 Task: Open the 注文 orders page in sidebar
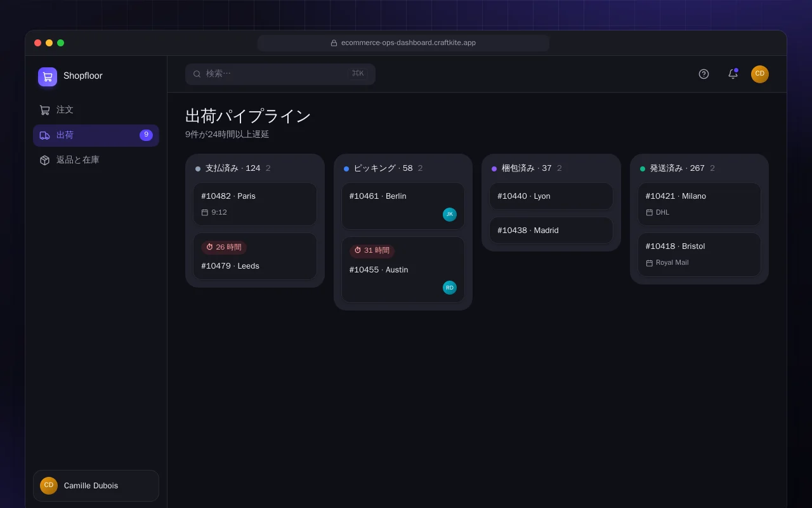coord(96,110)
